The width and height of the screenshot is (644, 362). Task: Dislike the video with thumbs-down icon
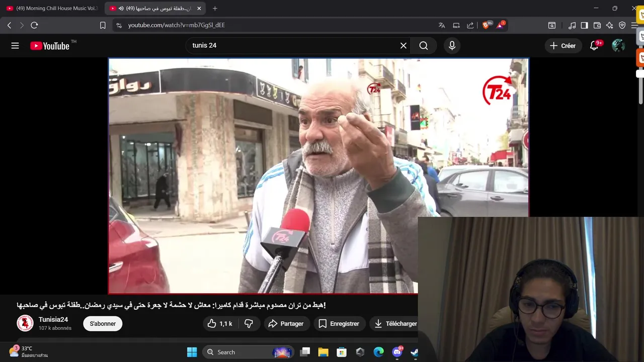click(x=249, y=324)
